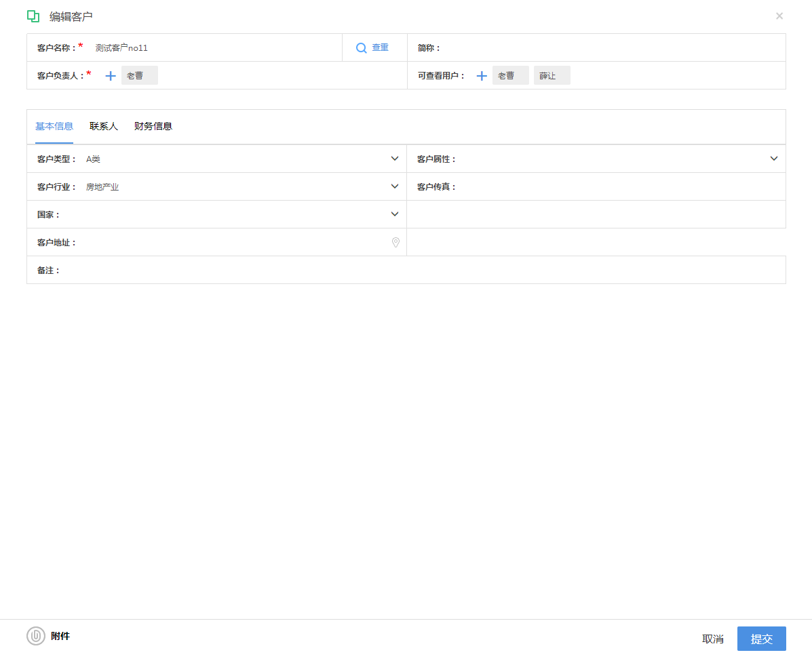
Task: Select 老曹 tag under 客户负责人
Action: (139, 75)
